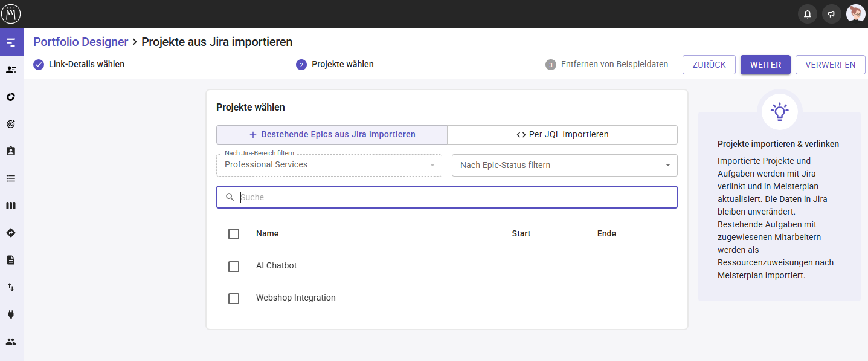This screenshot has width=868, height=361.
Task: Click the AI Chatbot row name
Action: point(277,265)
